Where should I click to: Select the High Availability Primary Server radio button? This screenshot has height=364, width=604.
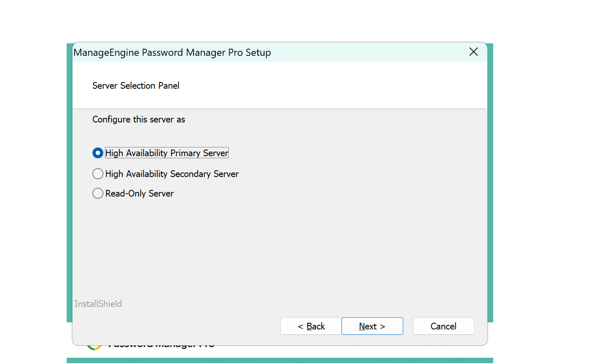coord(98,153)
